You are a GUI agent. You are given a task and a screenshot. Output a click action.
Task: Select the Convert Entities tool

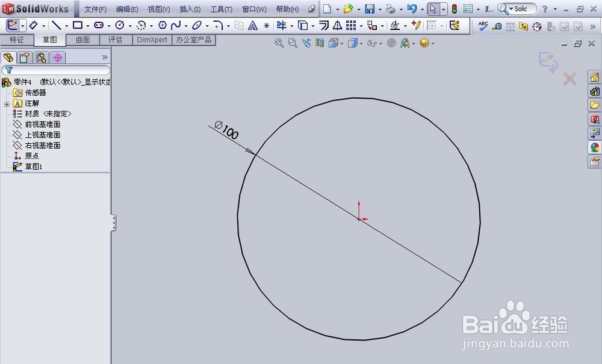[x=303, y=26]
